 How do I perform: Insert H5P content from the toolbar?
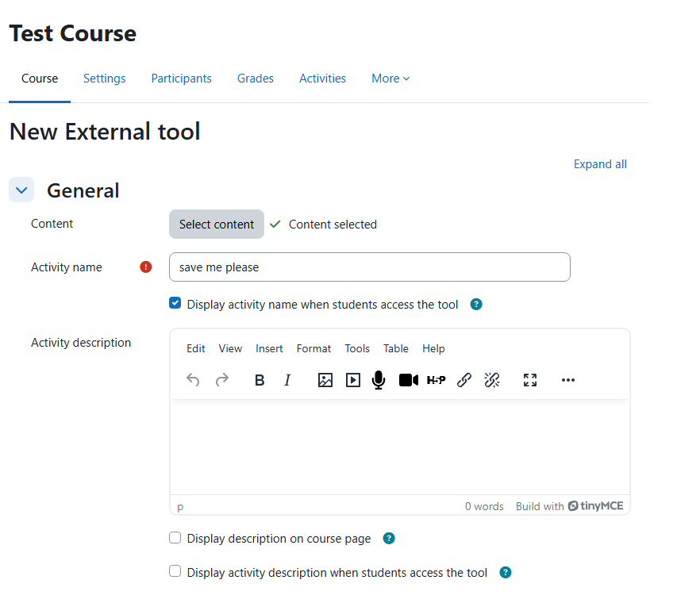pyautogui.click(x=436, y=380)
